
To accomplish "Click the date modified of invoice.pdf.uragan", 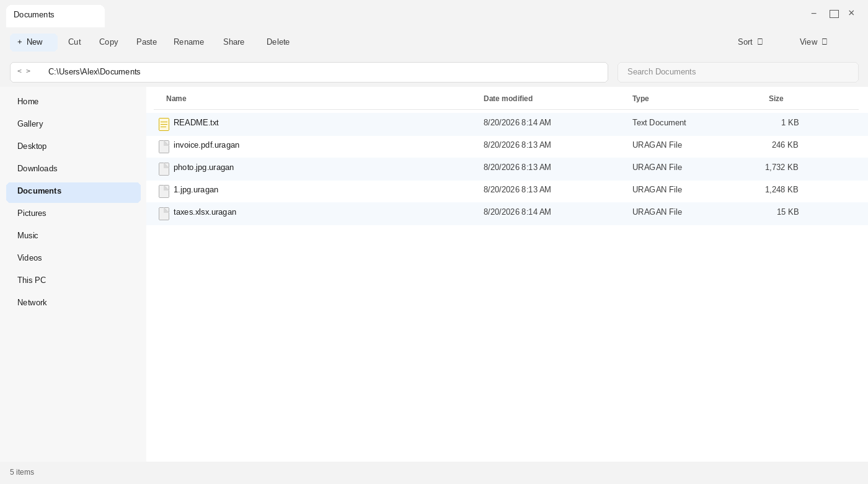I will point(517,145).
